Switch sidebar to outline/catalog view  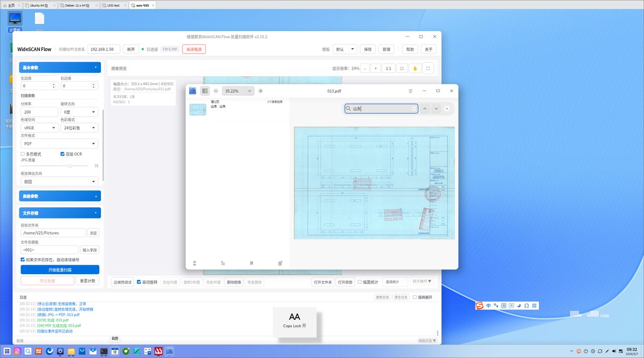point(223,263)
